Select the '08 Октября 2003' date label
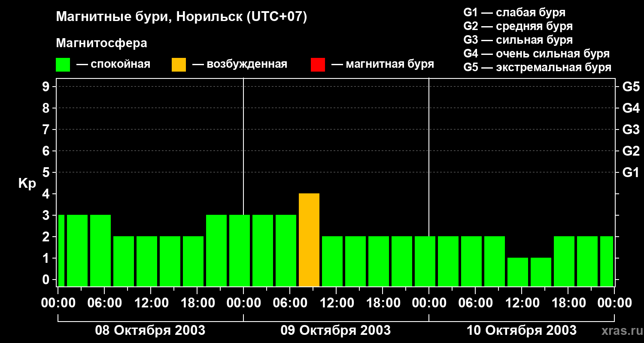644x343 pixels. [x=150, y=331]
